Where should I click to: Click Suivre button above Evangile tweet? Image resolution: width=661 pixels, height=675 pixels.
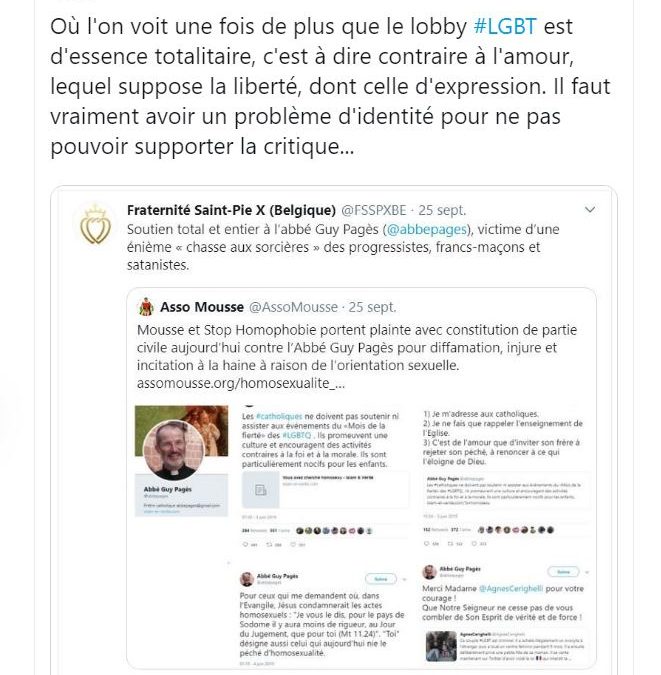pos(381,579)
